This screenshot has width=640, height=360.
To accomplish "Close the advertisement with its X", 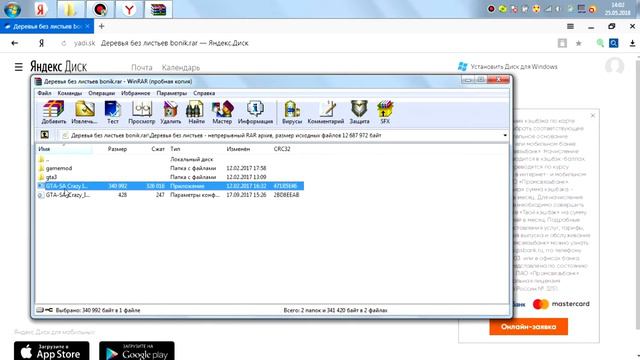I will [x=593, y=116].
